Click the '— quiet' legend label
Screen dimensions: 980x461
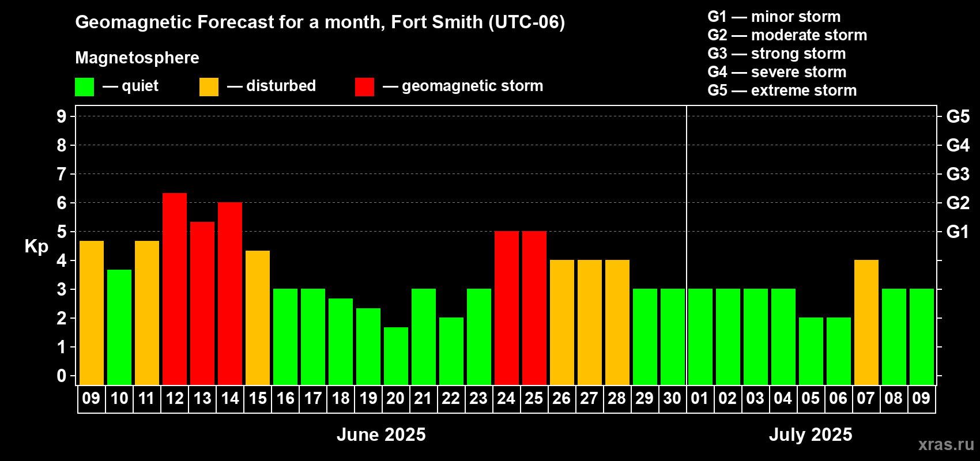coord(130,86)
